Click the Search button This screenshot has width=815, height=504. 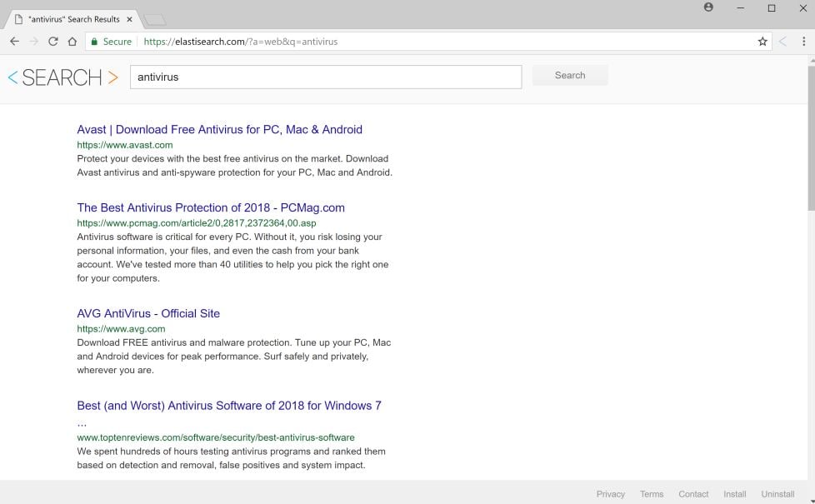point(570,75)
